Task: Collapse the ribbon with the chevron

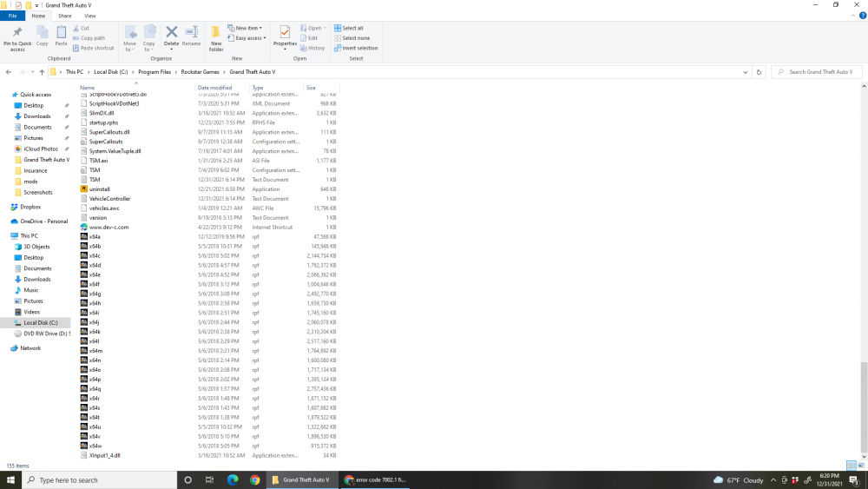Action: [853, 16]
